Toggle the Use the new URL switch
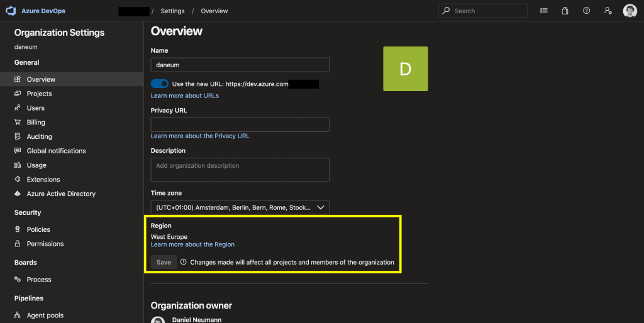The image size is (644, 323). point(159,84)
